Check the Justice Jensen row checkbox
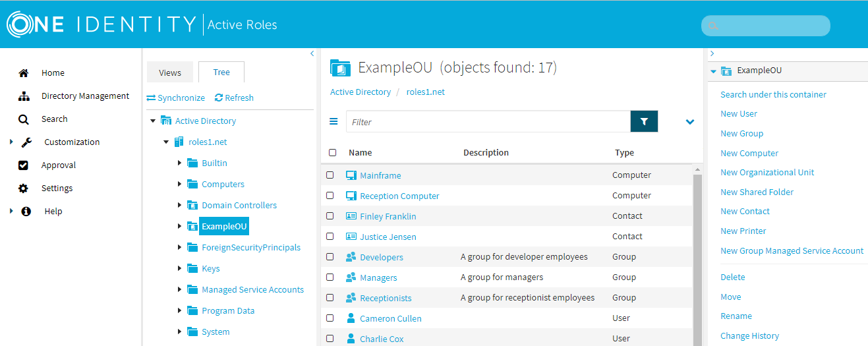Image resolution: width=868 pixels, height=346 pixels. 330,237
